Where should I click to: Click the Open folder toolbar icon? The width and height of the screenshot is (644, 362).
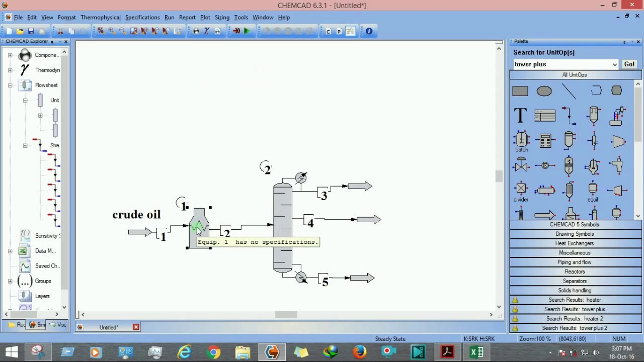tap(20, 31)
